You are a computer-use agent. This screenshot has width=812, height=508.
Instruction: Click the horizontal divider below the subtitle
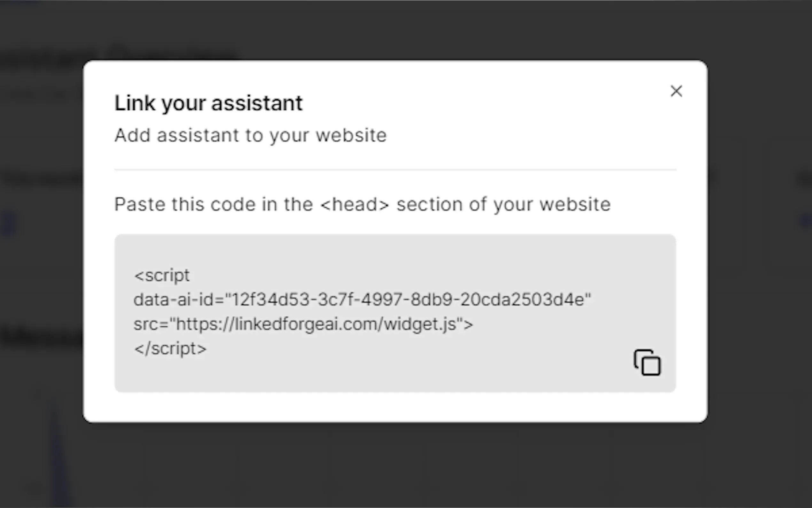click(395, 170)
